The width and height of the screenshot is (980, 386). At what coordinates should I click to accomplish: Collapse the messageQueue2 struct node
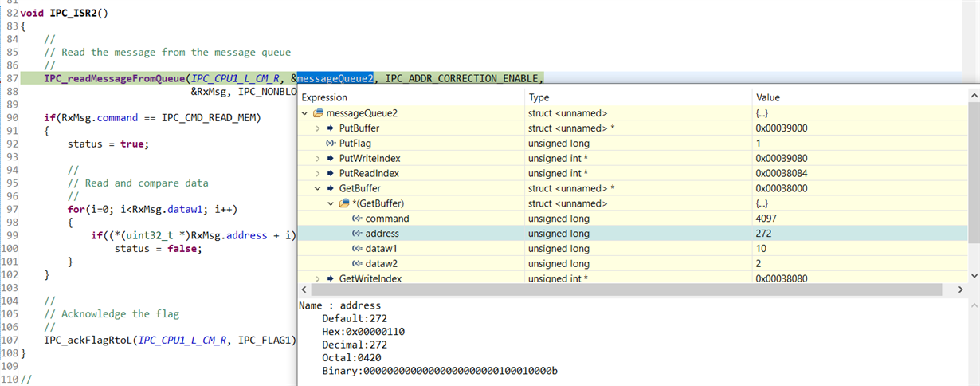tap(305, 113)
